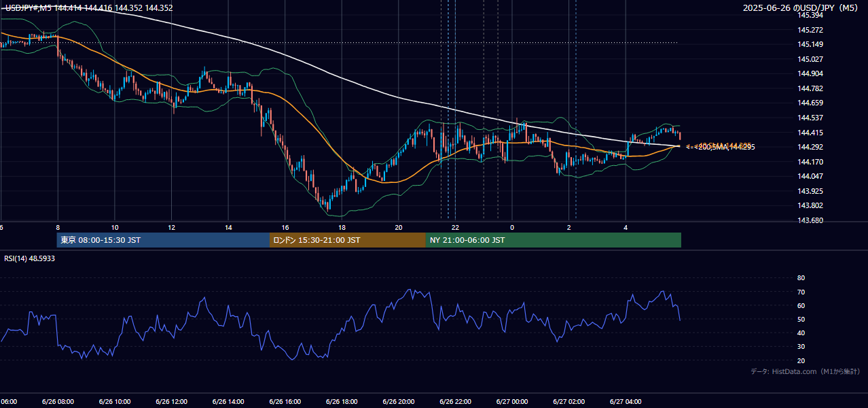Click the 6/26 10:00 bottom time label
Viewport: 868px width, 408px height.
[x=115, y=401]
